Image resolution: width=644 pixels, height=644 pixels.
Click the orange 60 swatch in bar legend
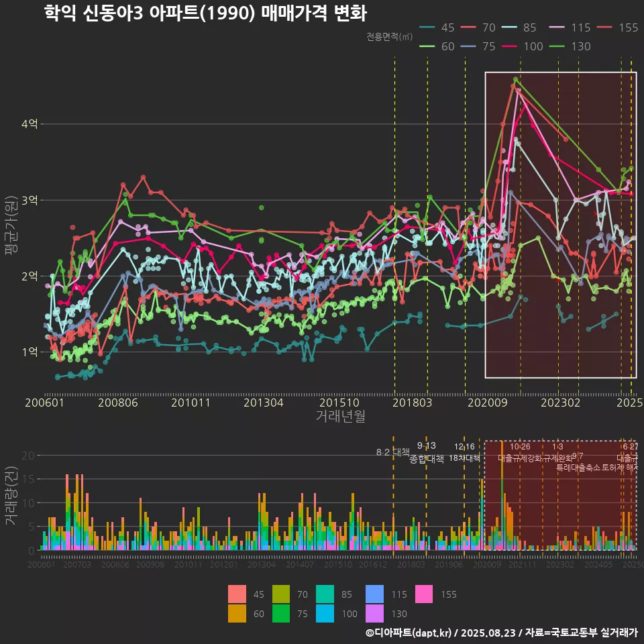(237, 613)
